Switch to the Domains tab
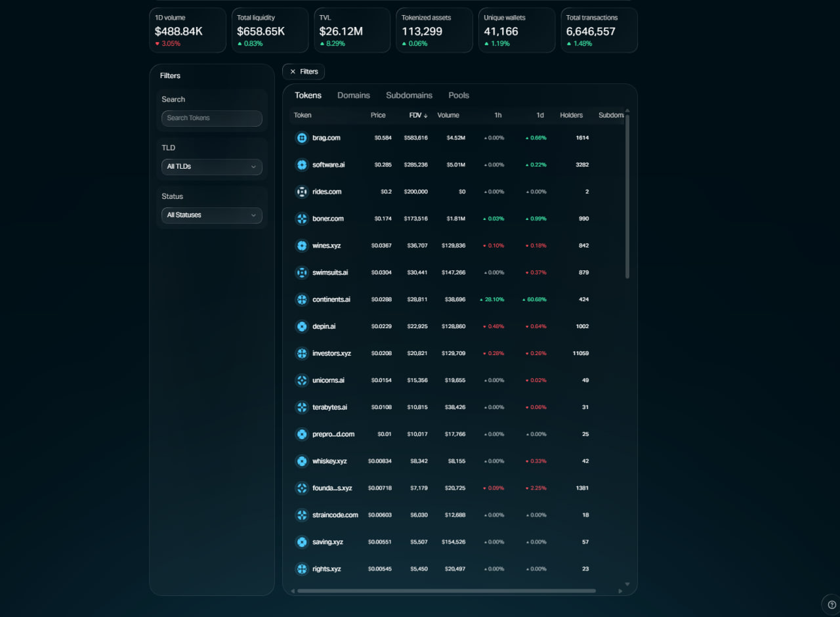840x617 pixels. click(354, 95)
